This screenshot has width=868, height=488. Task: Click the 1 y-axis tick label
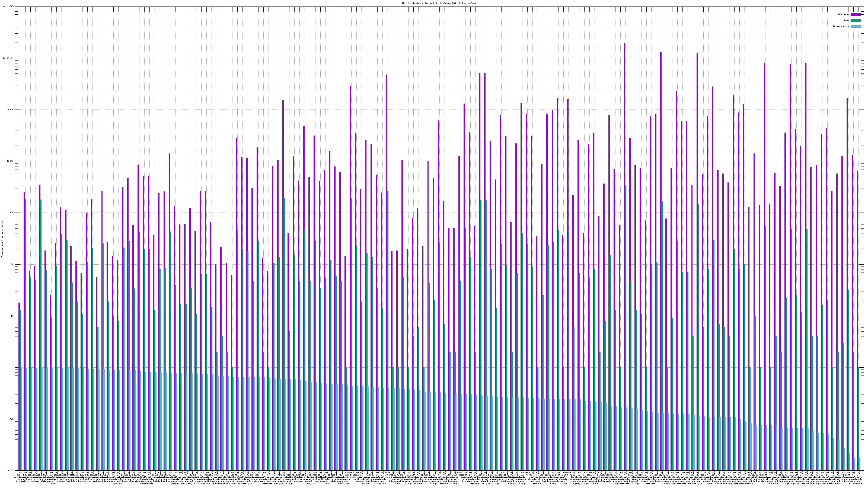(x=13, y=367)
